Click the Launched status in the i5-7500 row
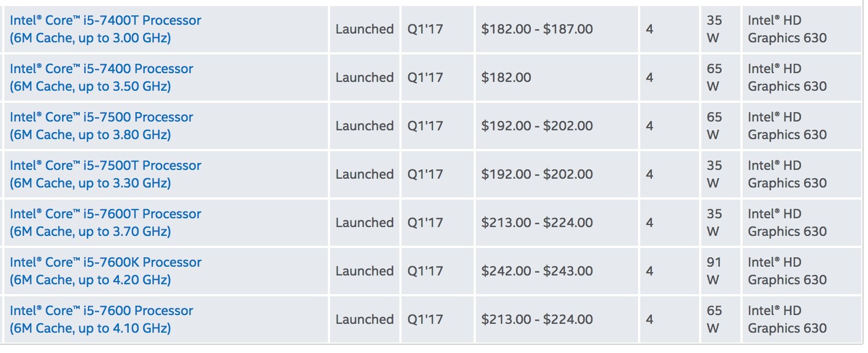This screenshot has width=868, height=353. tap(365, 126)
